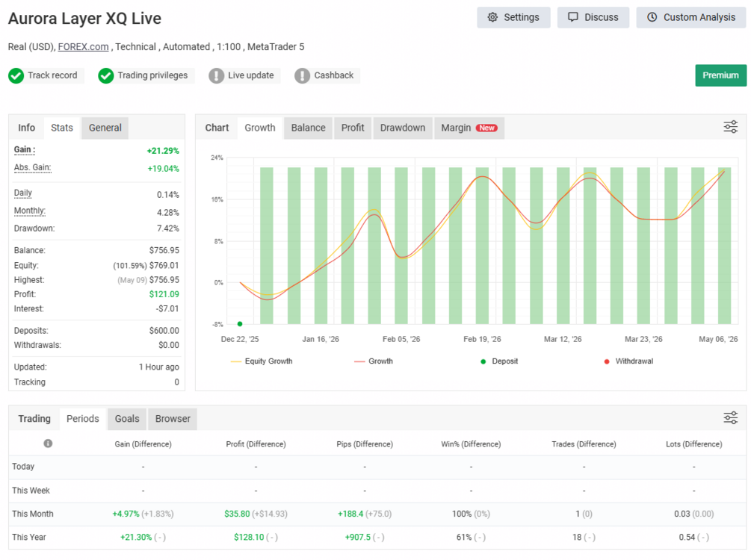
Task: Click the Track record green checkmark icon
Action: pos(16,75)
